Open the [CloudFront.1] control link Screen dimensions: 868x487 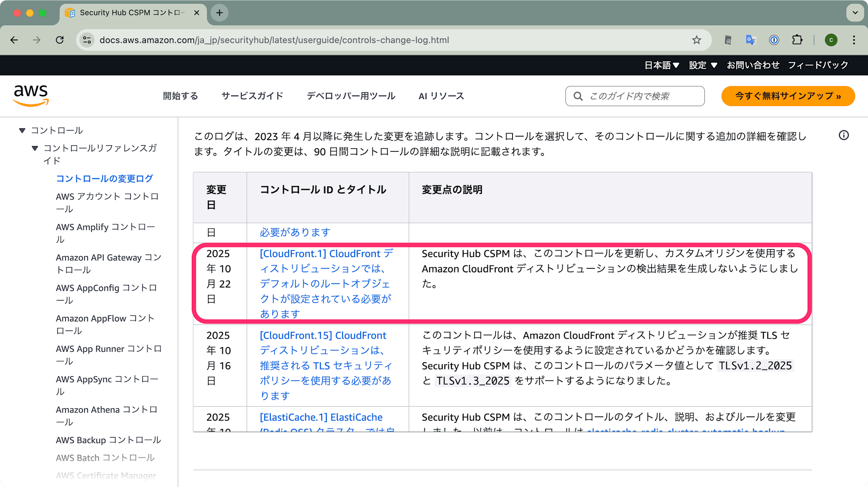click(327, 284)
